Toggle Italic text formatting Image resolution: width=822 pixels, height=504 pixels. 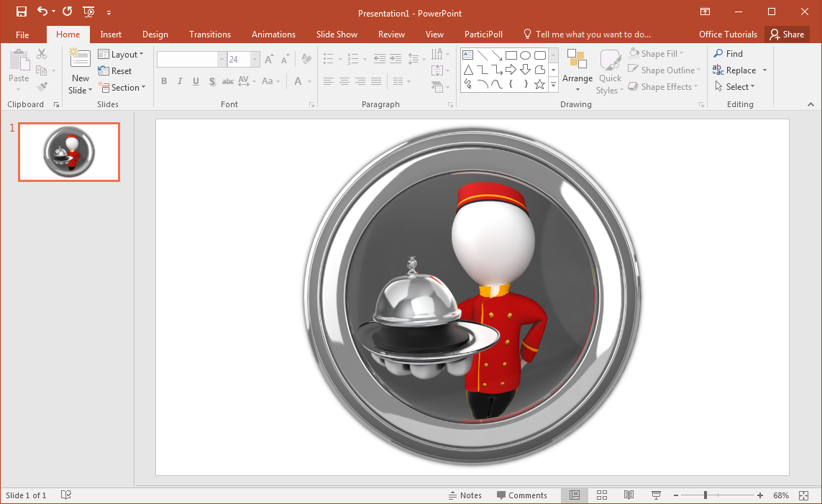[x=180, y=81]
